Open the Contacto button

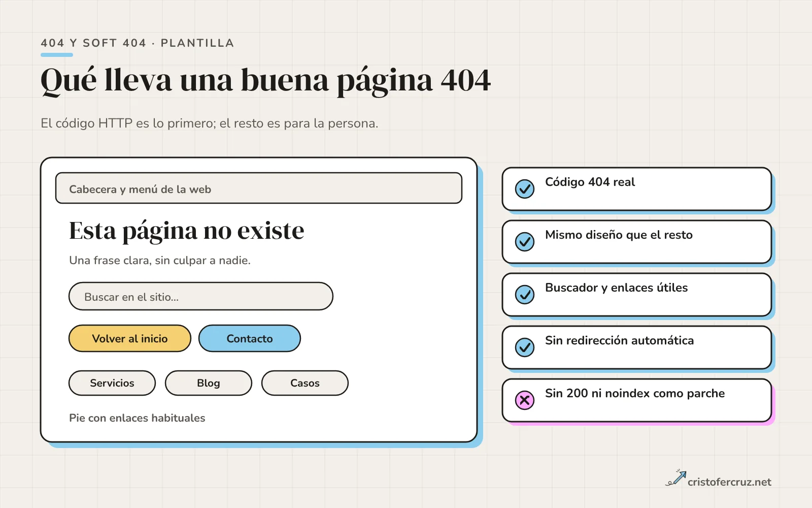pyautogui.click(x=250, y=338)
